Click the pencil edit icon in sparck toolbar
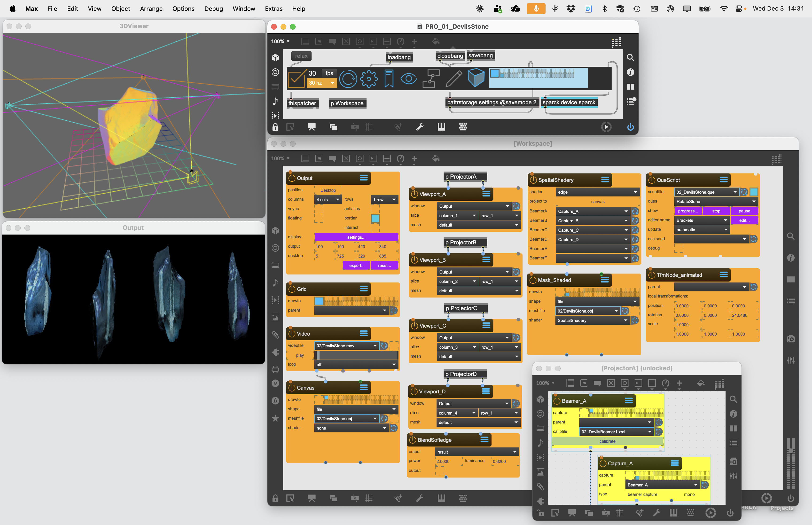 pos(453,79)
